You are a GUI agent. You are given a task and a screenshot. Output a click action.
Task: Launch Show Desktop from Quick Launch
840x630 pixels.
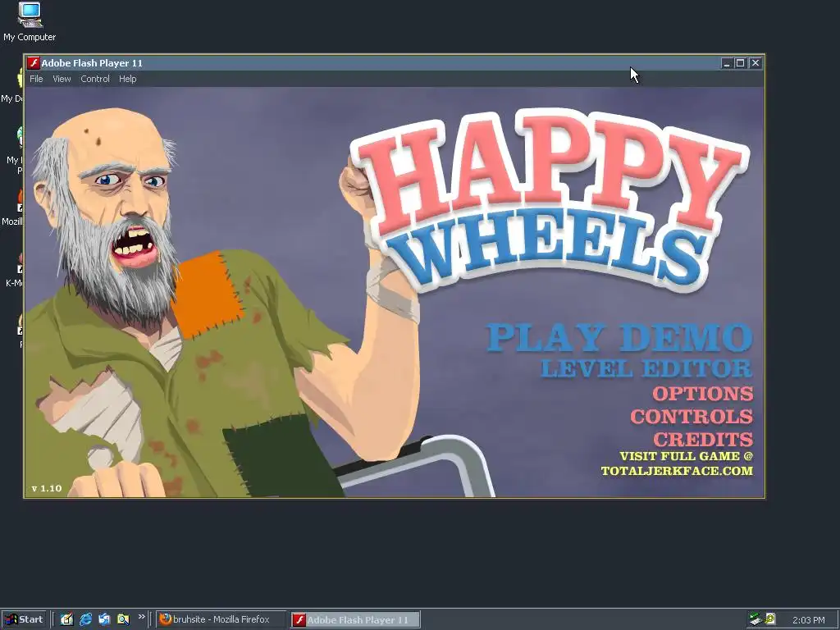click(67, 619)
